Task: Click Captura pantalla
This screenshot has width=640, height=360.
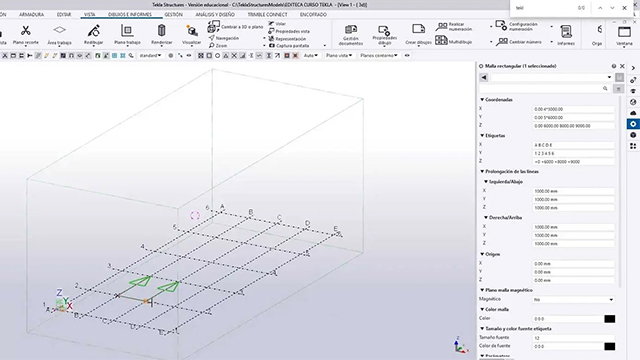Action: (x=289, y=46)
